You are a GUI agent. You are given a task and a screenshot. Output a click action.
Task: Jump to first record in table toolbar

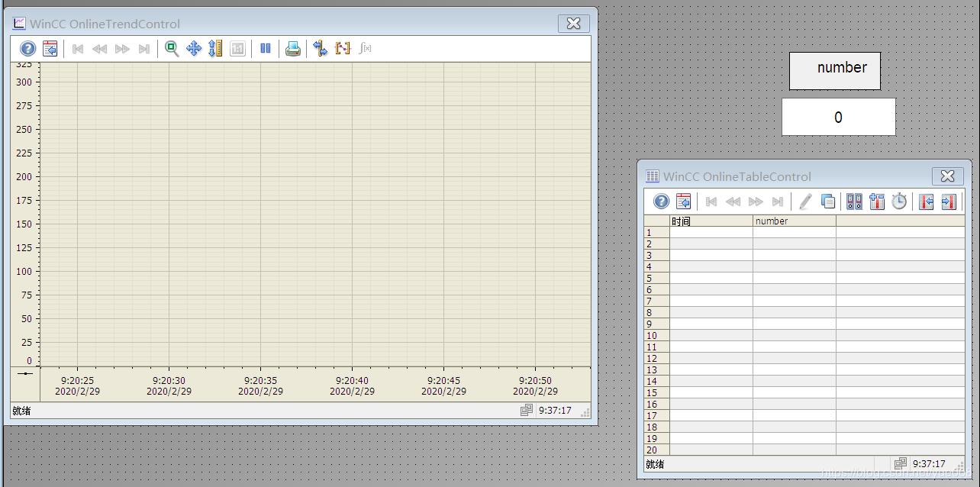click(711, 202)
